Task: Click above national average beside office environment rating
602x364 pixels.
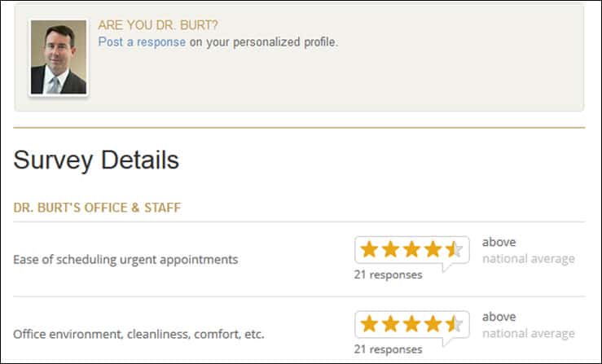Action: 529,325
